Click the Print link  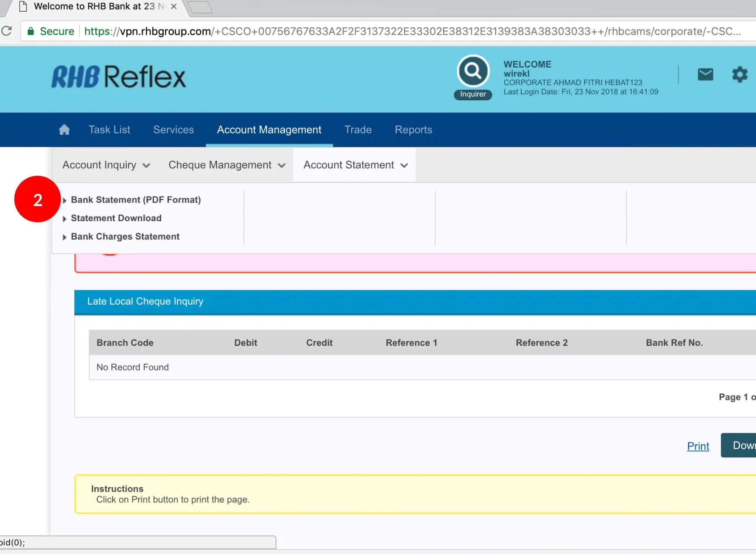point(698,446)
